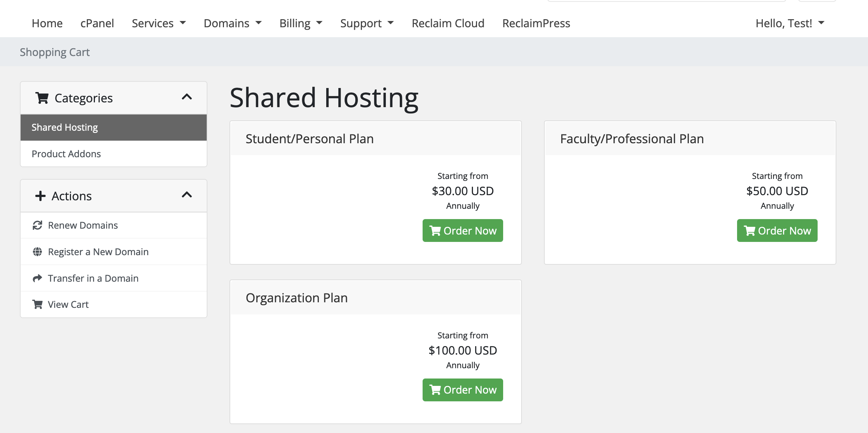Order the Student/Personal Plan
This screenshot has height=433, width=868.
(x=463, y=230)
